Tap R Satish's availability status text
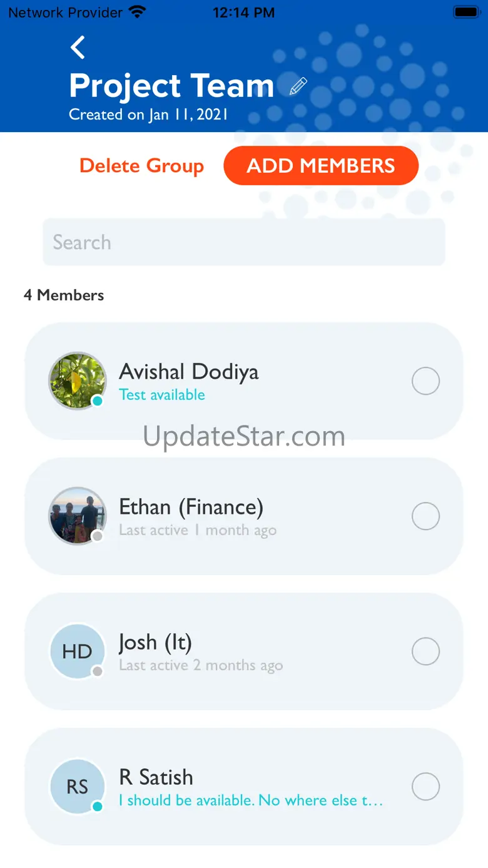The image size is (488, 868). coord(250,800)
